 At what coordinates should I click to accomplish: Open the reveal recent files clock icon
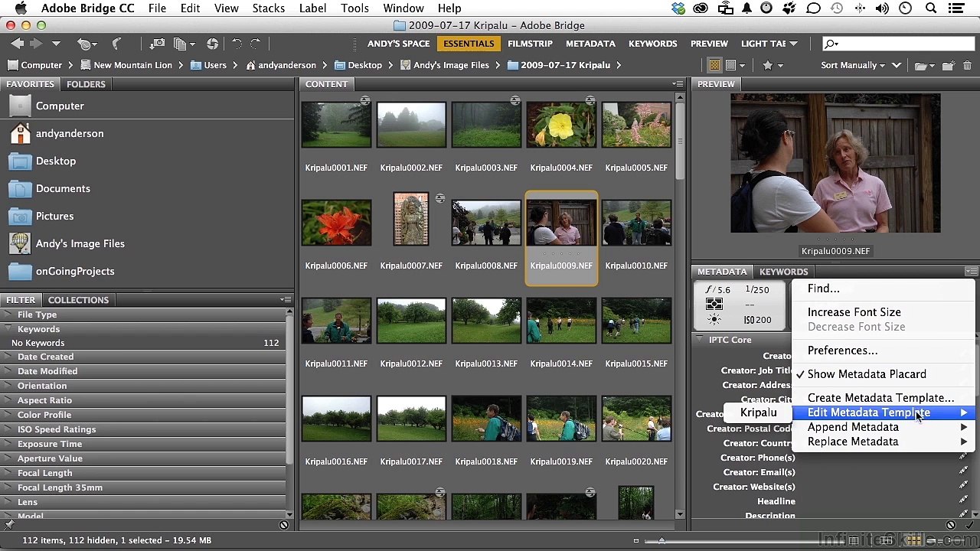[x=84, y=44]
